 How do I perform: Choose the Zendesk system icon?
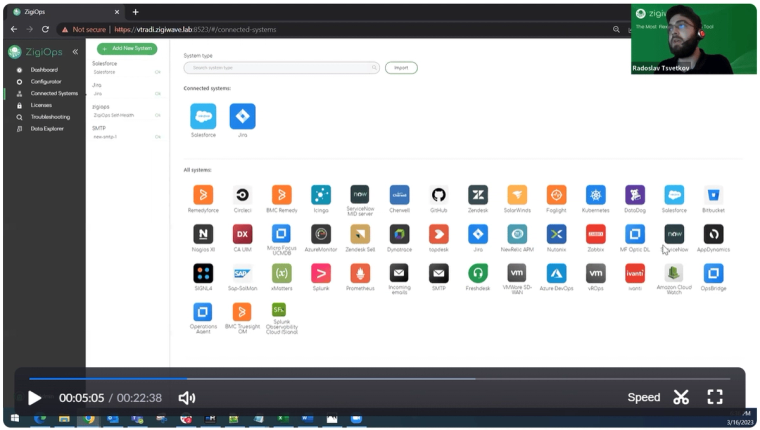click(x=478, y=195)
